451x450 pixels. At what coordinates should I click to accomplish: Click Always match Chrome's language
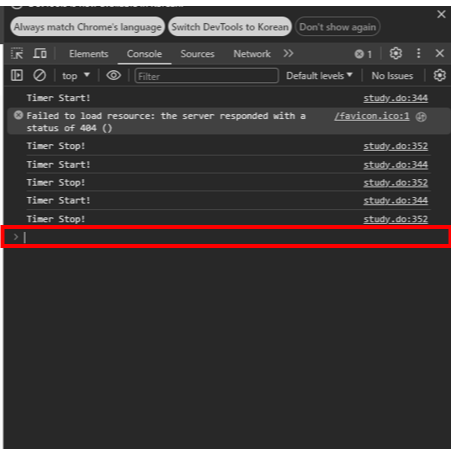click(88, 27)
